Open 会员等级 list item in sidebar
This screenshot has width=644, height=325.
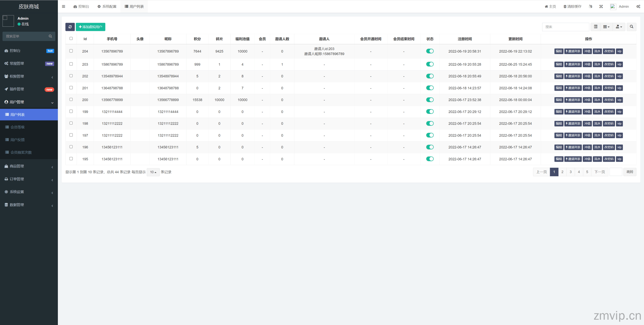pyautogui.click(x=29, y=127)
